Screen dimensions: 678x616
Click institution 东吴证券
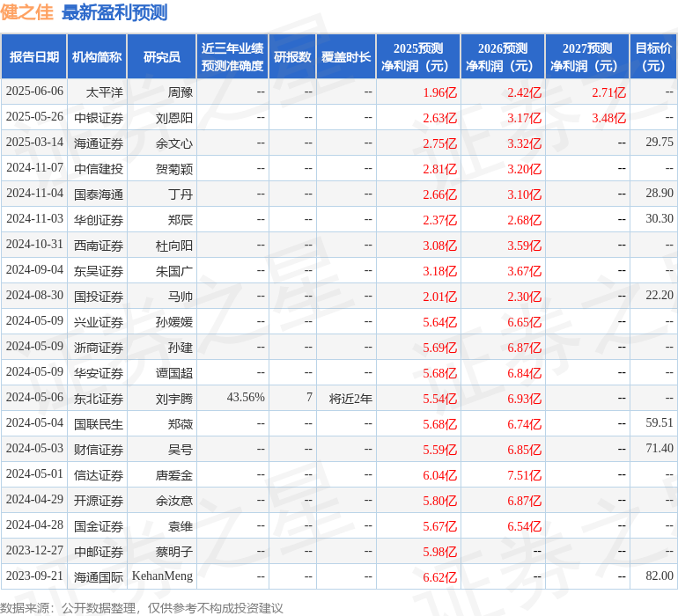[99, 271]
